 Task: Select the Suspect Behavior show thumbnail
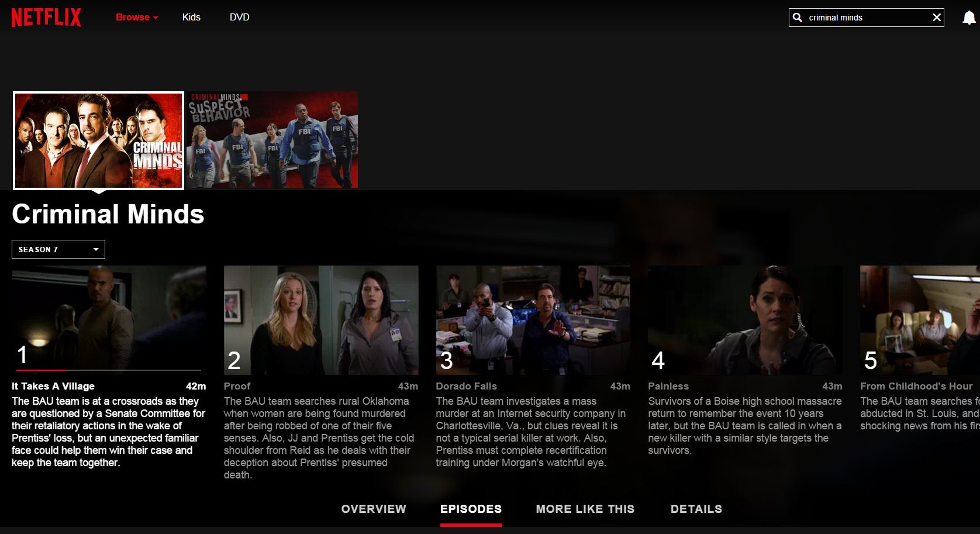(x=272, y=140)
